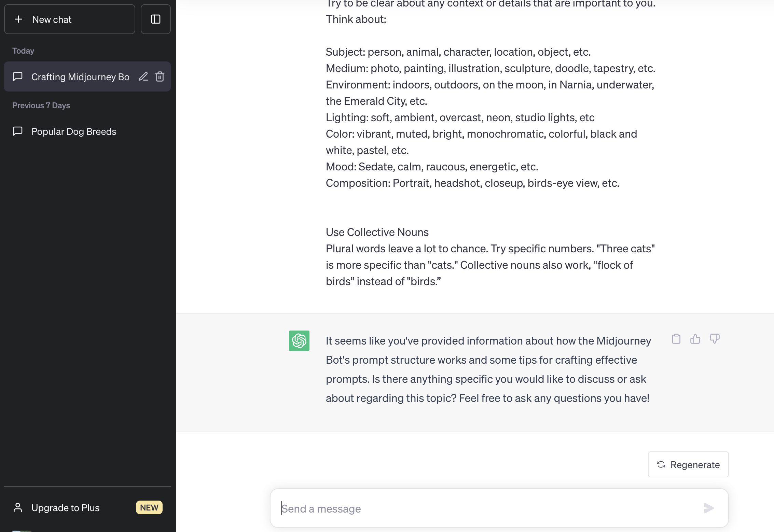774x532 pixels.
Task: Give thumbs up to the response
Action: [x=695, y=339]
